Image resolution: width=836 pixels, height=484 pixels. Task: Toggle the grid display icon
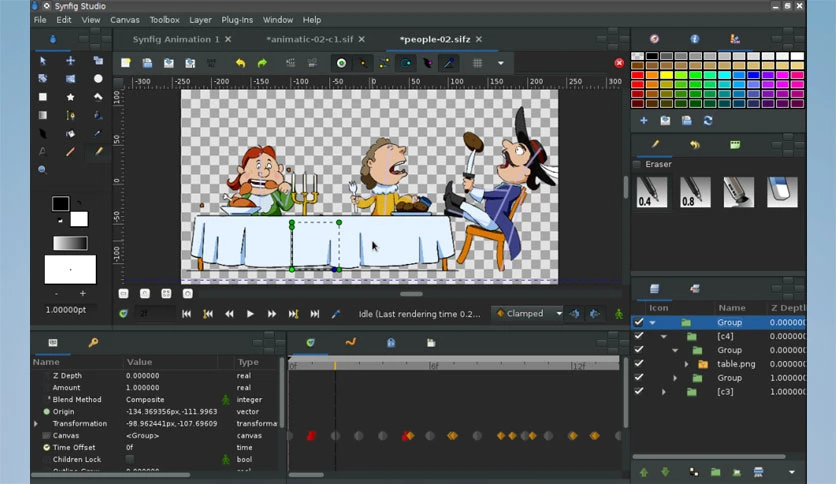tap(477, 63)
